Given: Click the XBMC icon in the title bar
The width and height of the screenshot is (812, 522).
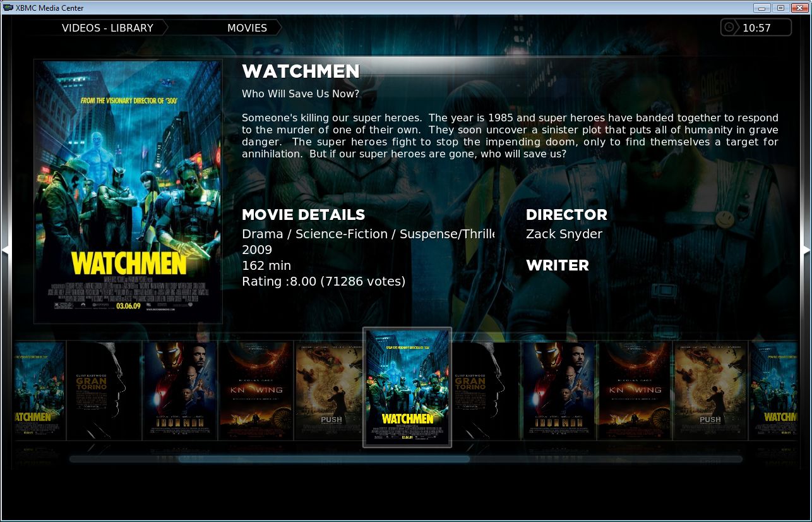Looking at the screenshot, I should [x=8, y=8].
